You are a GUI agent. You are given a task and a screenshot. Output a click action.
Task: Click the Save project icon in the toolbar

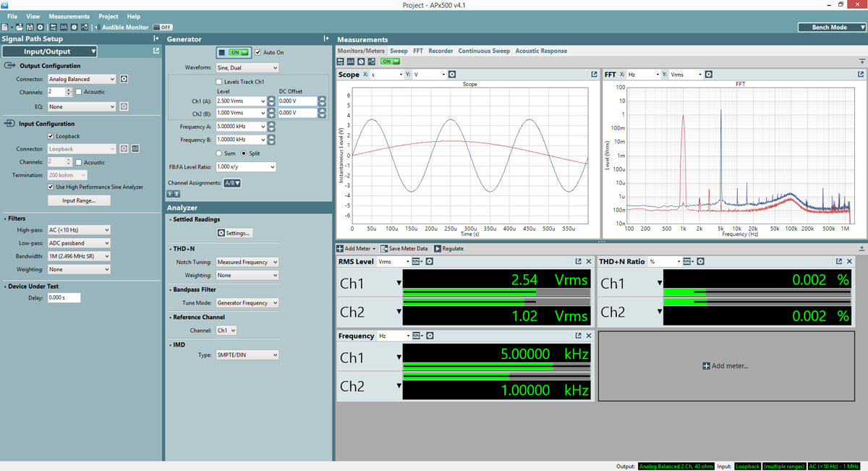29,27
